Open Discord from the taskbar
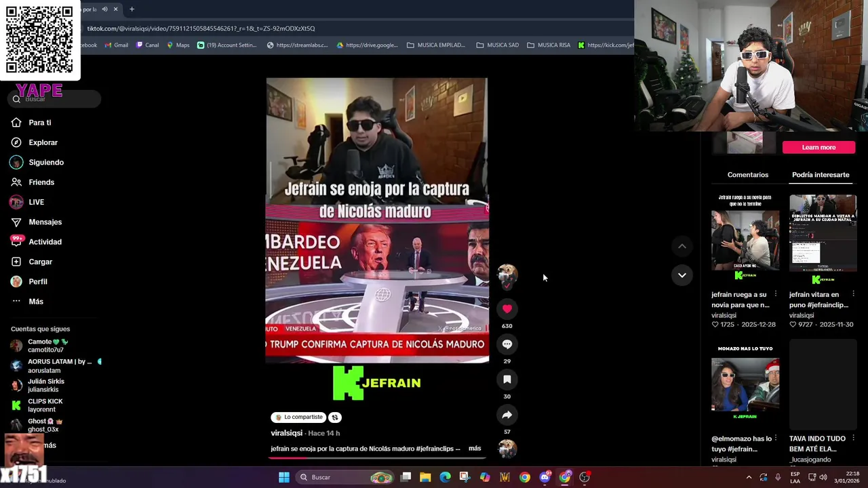This screenshot has height=488, width=868. pyautogui.click(x=545, y=477)
